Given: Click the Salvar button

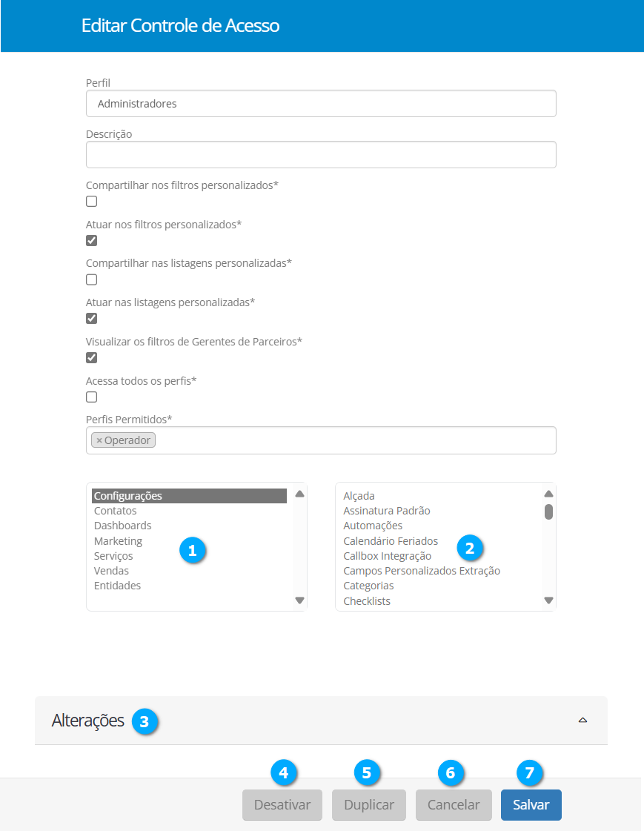Looking at the screenshot, I should (x=531, y=805).
